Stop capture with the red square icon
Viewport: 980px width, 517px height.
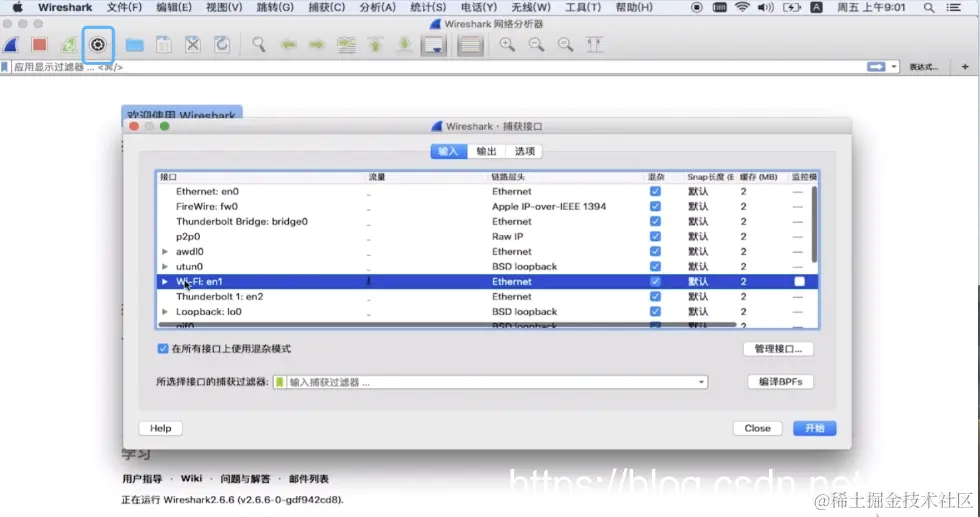pos(39,44)
